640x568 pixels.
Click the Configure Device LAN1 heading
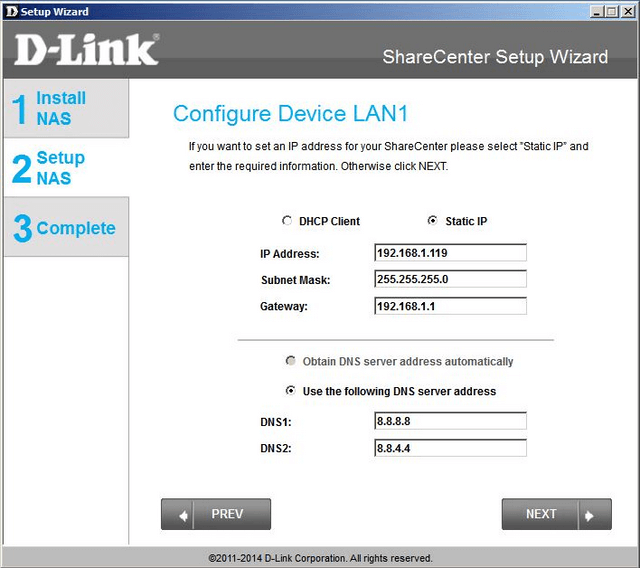tap(290, 113)
